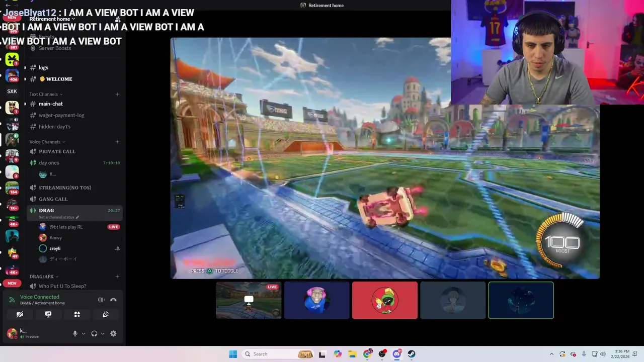
Task: Open the WELCOME channel
Action: [74, 79]
